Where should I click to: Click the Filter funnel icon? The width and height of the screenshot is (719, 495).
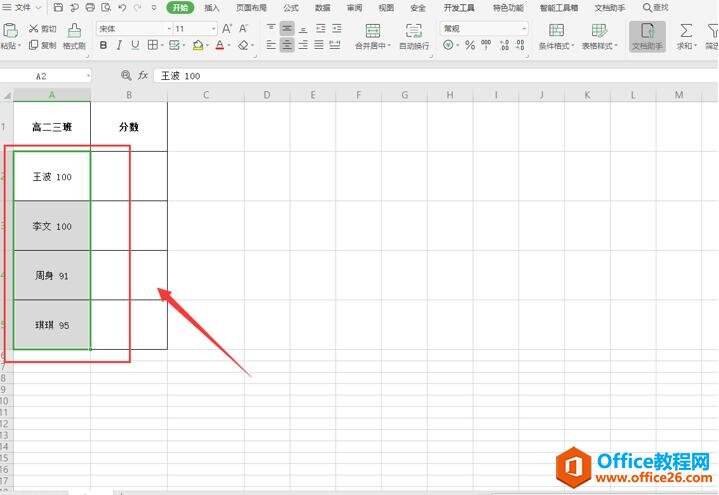point(713,31)
